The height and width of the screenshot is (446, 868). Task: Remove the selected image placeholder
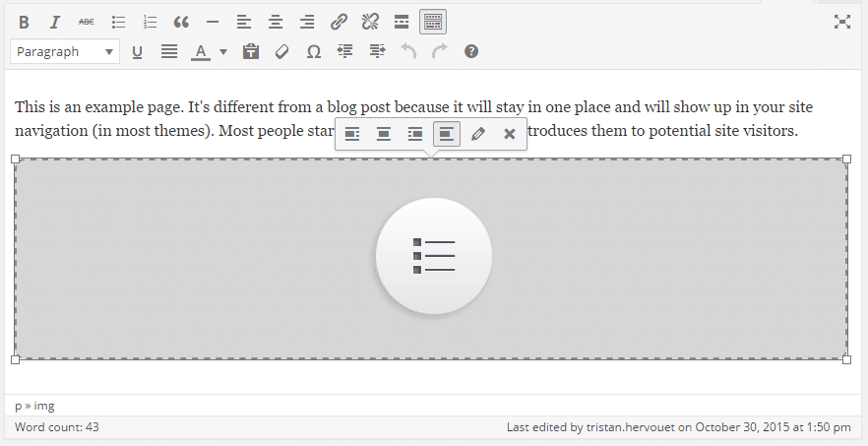(510, 134)
